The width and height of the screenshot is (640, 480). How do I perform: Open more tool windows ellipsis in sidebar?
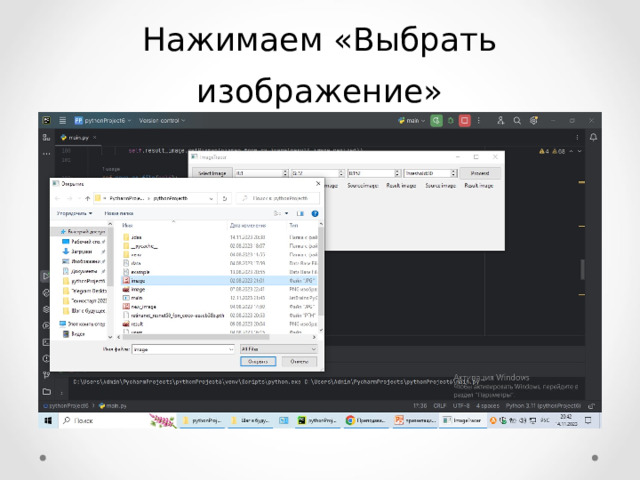click(x=46, y=154)
